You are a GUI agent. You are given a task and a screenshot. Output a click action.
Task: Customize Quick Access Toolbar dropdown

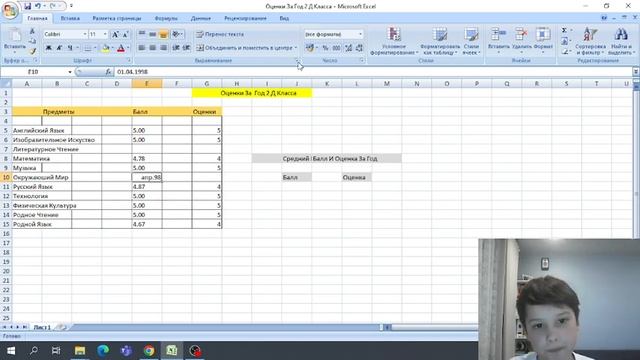click(71, 6)
